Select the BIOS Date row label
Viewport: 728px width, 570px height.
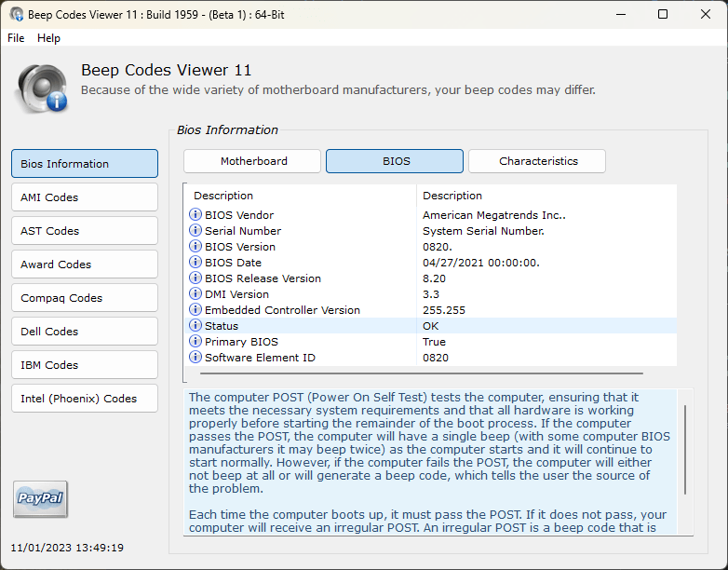[233, 263]
